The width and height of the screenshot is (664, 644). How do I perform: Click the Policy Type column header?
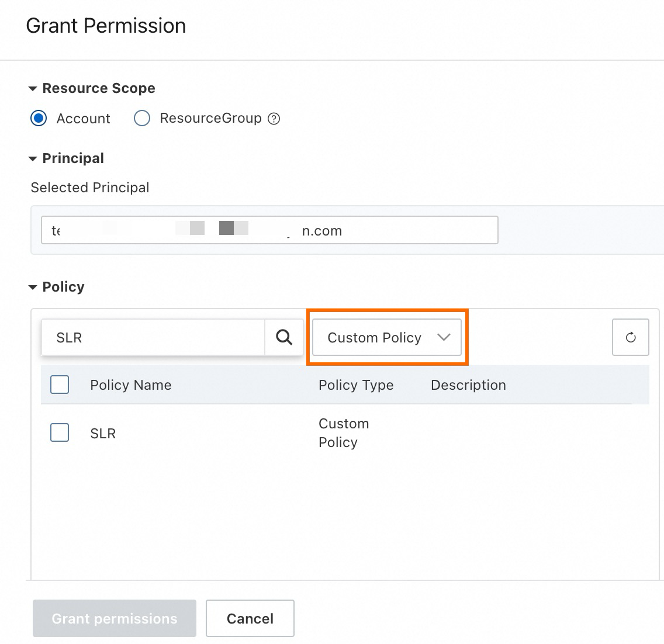(x=355, y=385)
